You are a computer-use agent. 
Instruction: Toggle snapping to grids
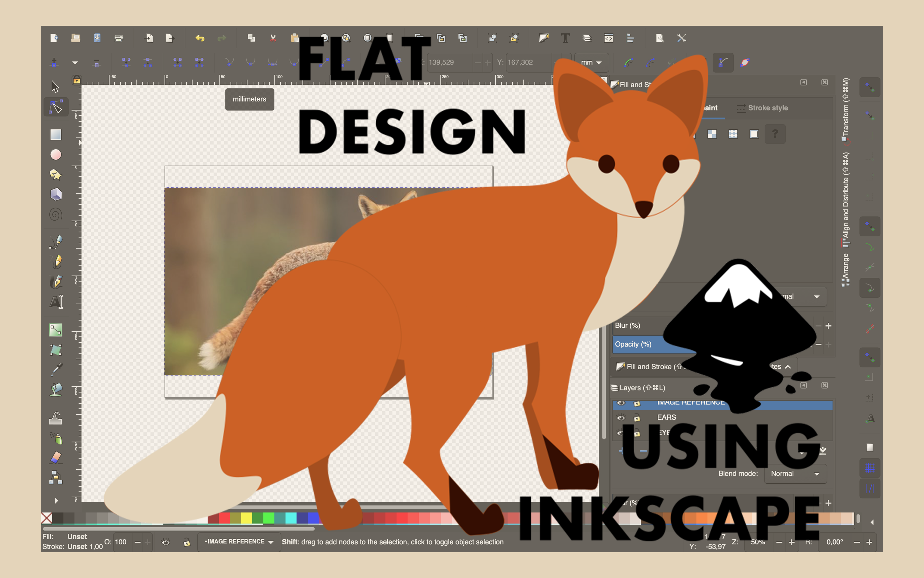869,468
